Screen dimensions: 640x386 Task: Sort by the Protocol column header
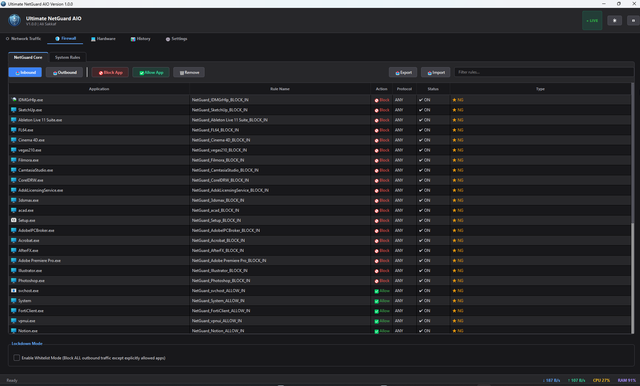404,89
